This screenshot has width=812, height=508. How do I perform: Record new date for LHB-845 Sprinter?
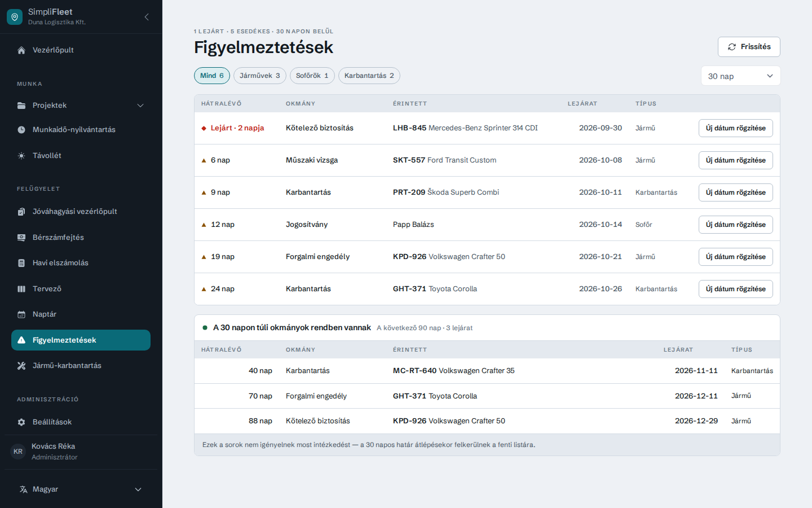736,128
